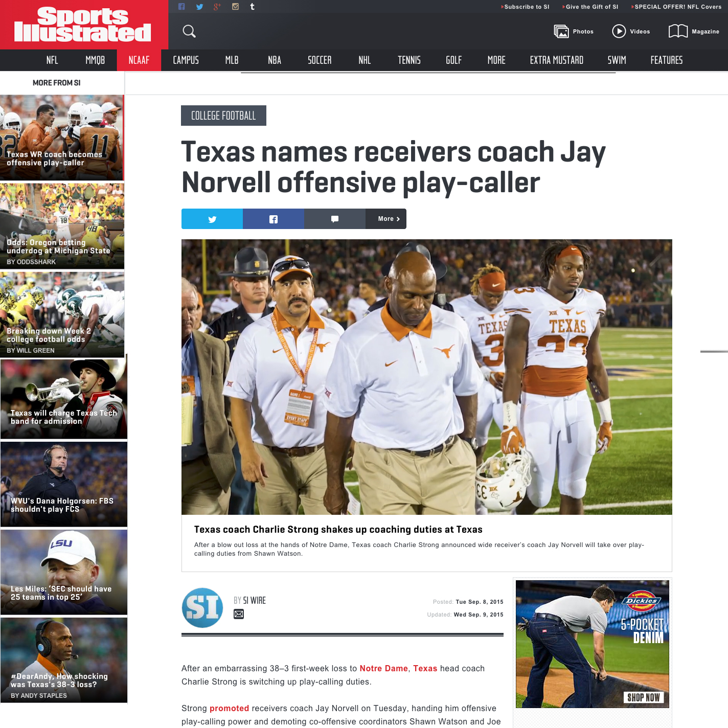Go to Sports Illustrated home logo
The width and height of the screenshot is (728, 728).
tap(83, 25)
